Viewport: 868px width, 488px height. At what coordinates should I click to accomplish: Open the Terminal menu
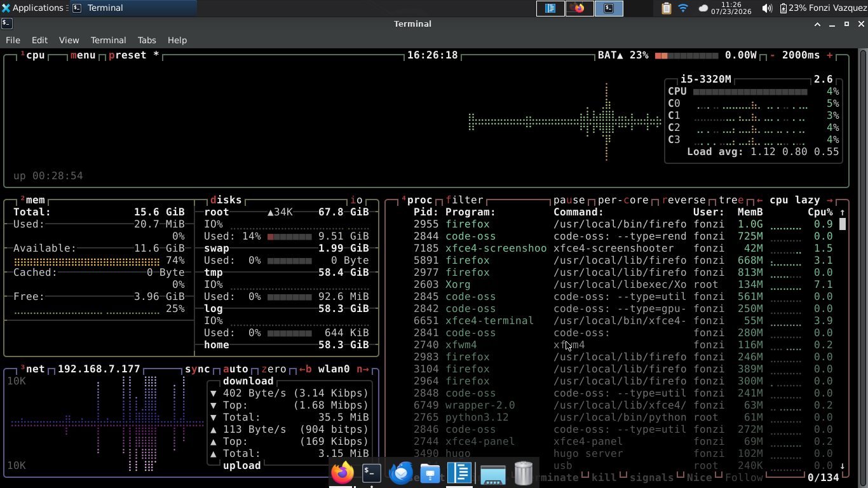tap(108, 40)
